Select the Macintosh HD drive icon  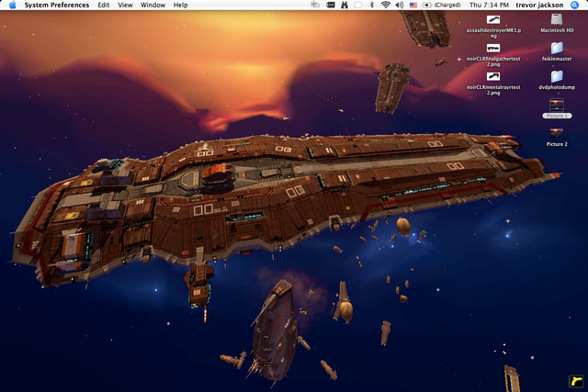pos(557,22)
